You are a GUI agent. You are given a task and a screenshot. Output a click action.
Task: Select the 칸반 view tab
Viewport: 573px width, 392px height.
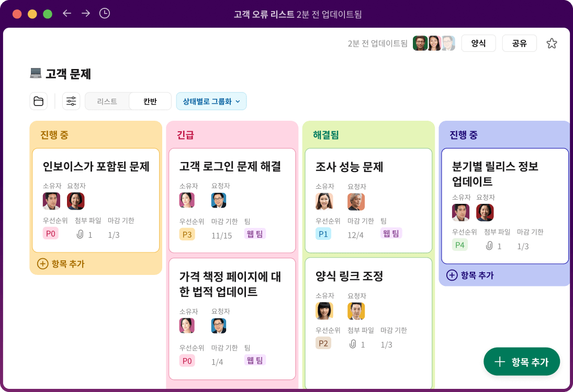pos(150,101)
